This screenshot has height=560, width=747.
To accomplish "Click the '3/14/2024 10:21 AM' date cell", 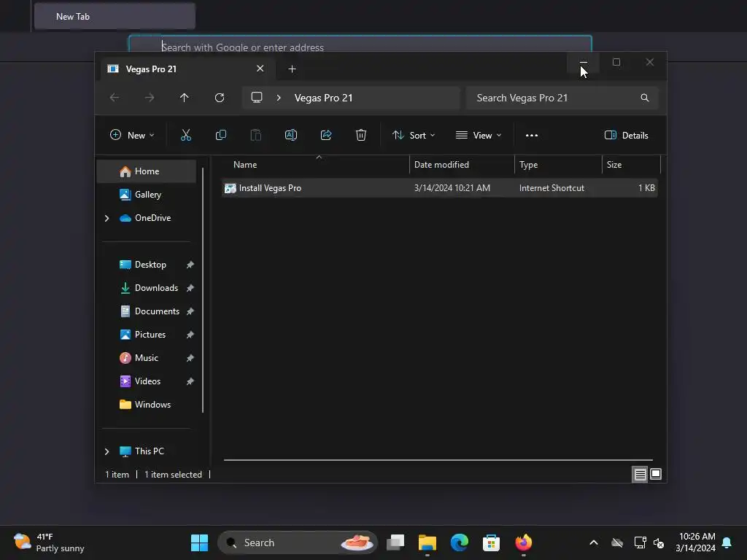I will pyautogui.click(x=452, y=188).
